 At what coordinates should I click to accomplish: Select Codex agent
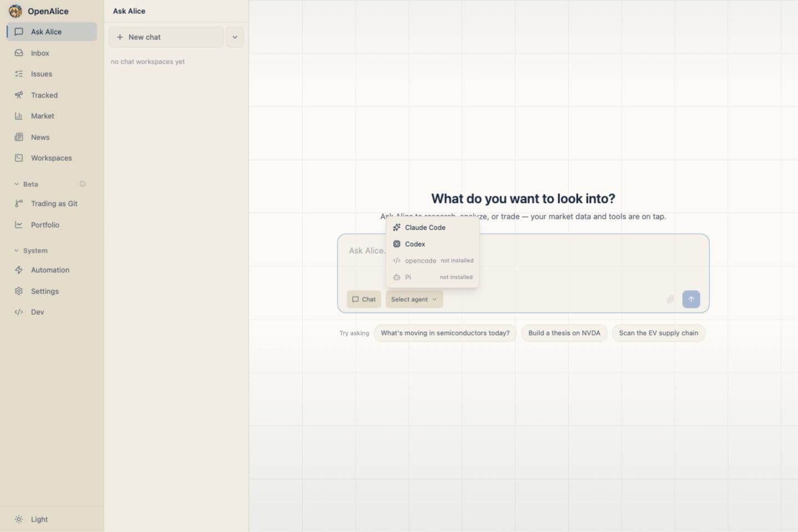click(433, 244)
